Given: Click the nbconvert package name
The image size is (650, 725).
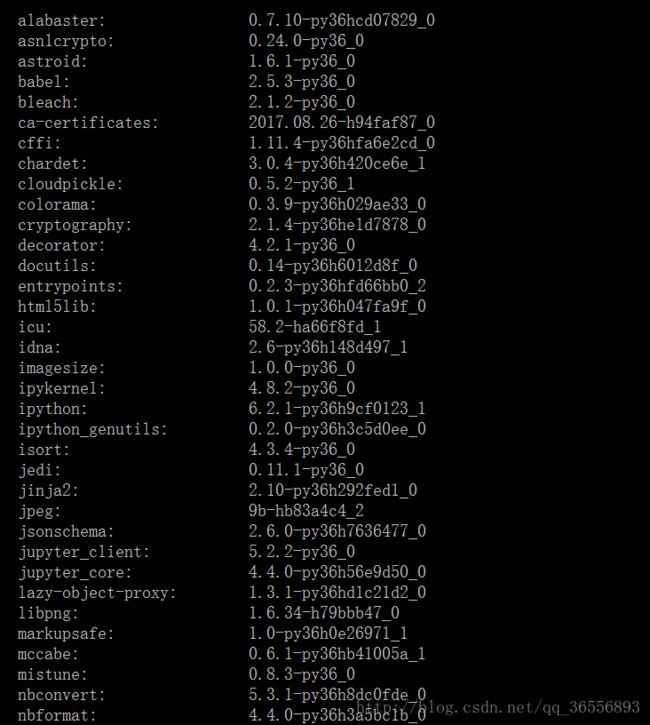Looking at the screenshot, I should pos(61,695).
